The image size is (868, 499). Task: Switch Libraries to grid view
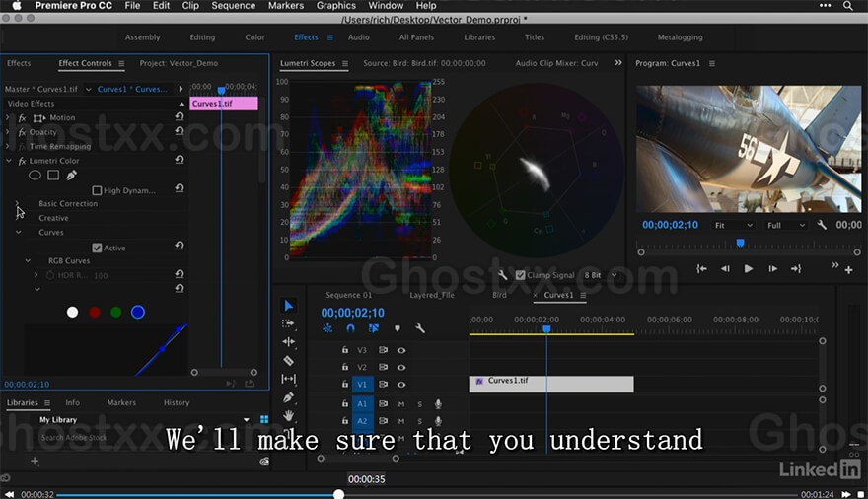(264, 419)
